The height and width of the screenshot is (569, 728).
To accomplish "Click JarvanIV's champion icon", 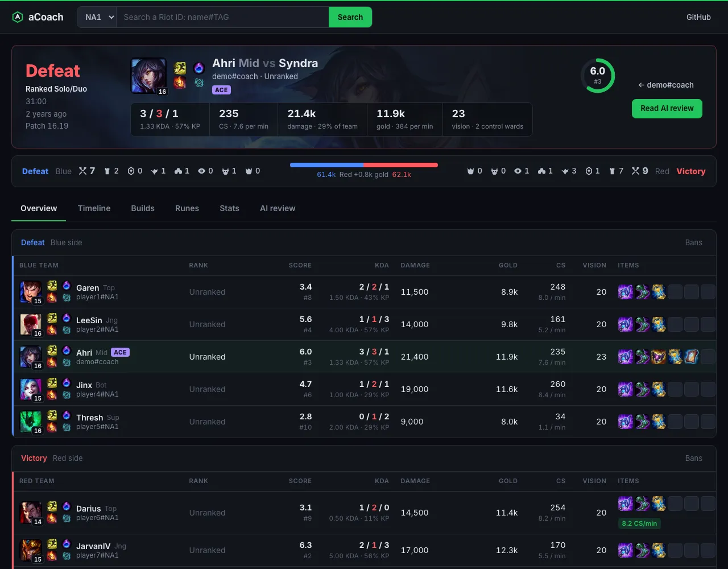I will (31, 550).
